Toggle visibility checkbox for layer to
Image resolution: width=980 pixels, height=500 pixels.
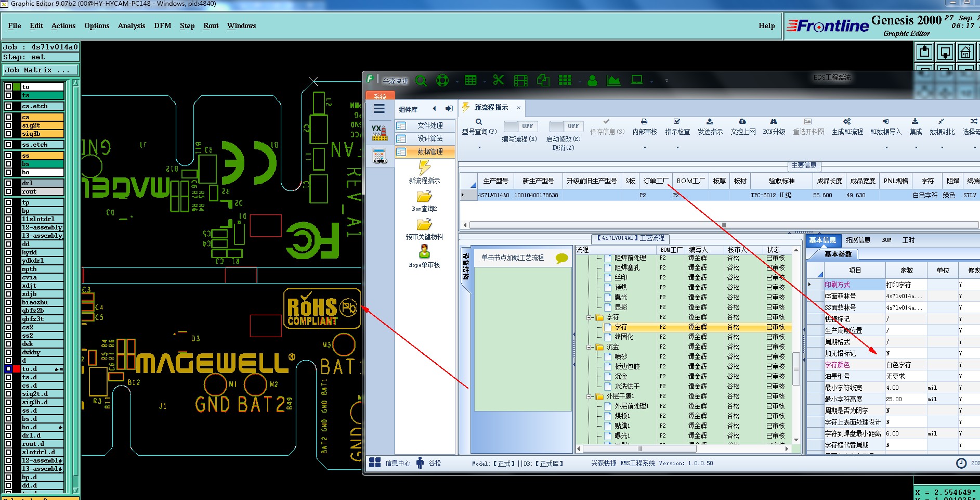tap(8, 87)
